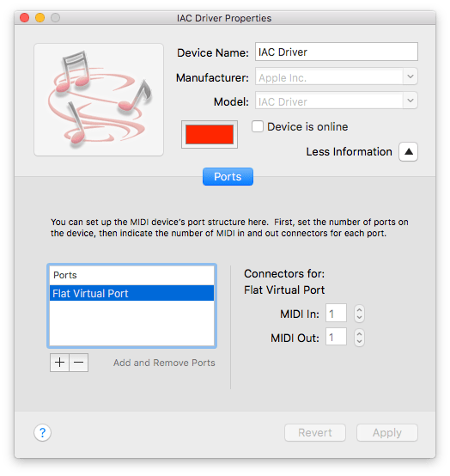Click the MIDI device music notes icon

(99, 100)
